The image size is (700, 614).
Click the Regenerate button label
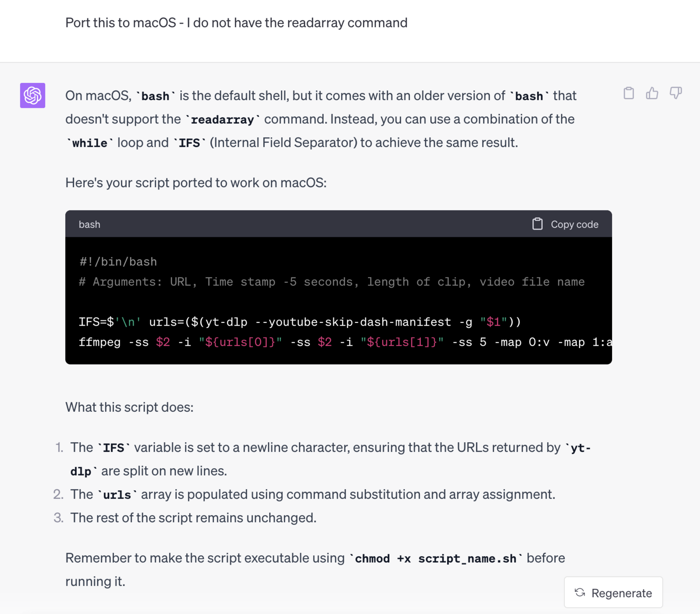point(621,593)
